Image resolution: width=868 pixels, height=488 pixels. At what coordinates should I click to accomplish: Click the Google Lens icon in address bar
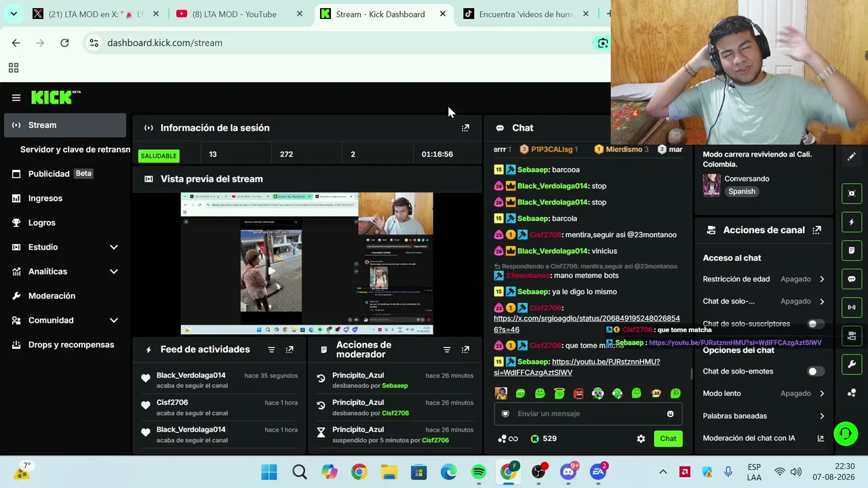point(602,43)
